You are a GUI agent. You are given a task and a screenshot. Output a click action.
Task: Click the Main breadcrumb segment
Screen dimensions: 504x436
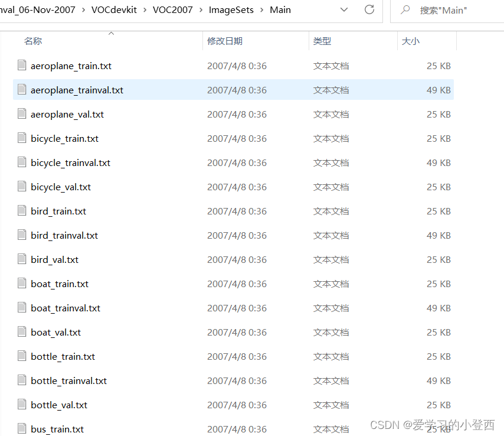(x=280, y=10)
